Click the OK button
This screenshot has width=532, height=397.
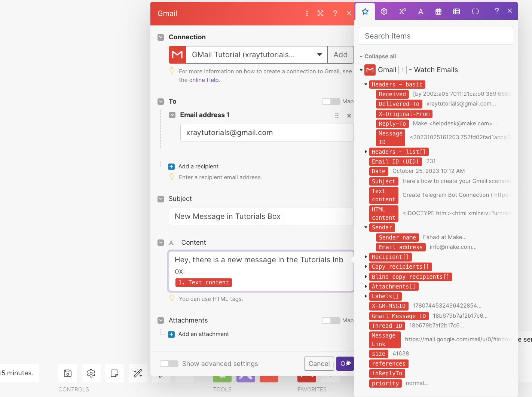345,364
